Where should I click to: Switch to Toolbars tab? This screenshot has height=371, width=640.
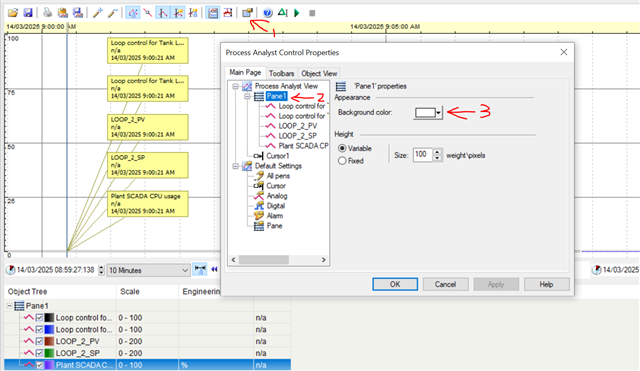281,73
